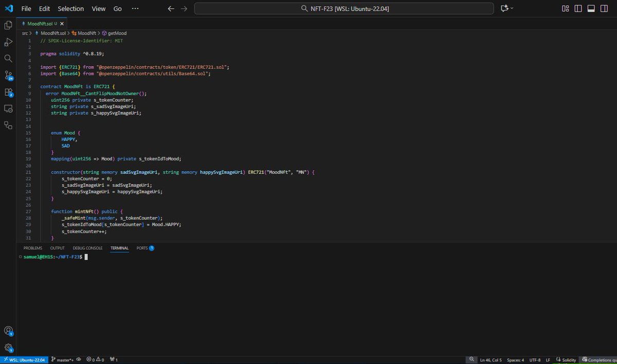Click the pragma solidity ^0.8.19 line
Viewport: 617px width, 364px height.
(x=72, y=53)
